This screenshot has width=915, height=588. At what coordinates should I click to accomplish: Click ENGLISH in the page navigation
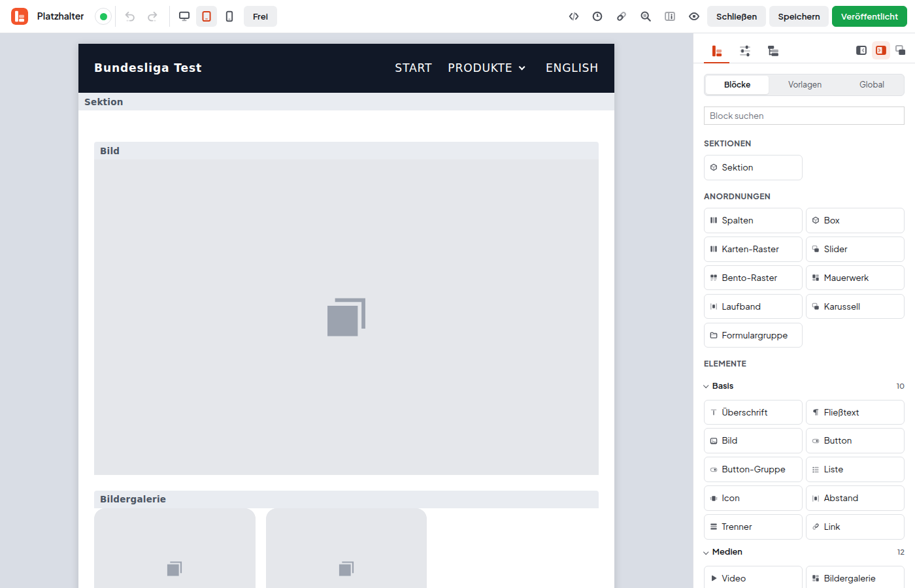tap(572, 68)
